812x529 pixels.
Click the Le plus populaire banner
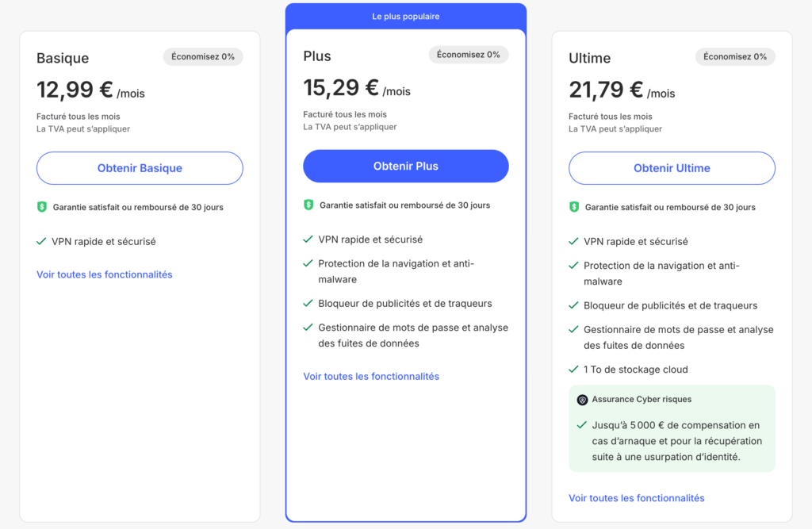(x=405, y=16)
